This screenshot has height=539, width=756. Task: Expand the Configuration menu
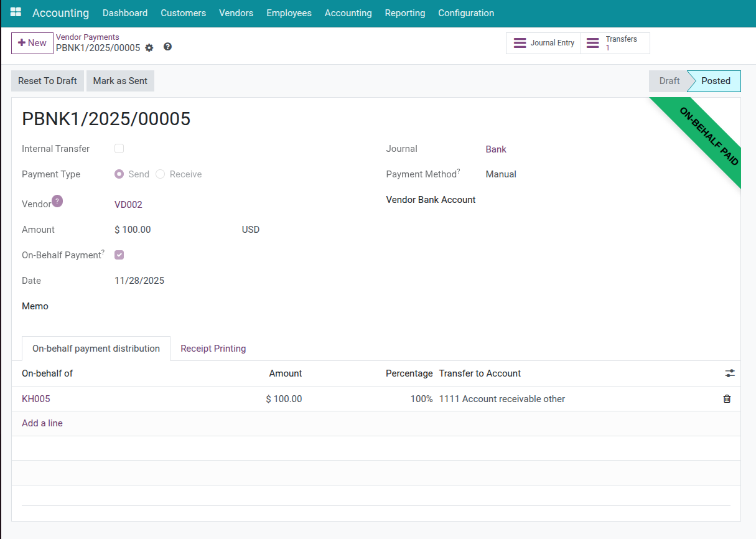(466, 13)
